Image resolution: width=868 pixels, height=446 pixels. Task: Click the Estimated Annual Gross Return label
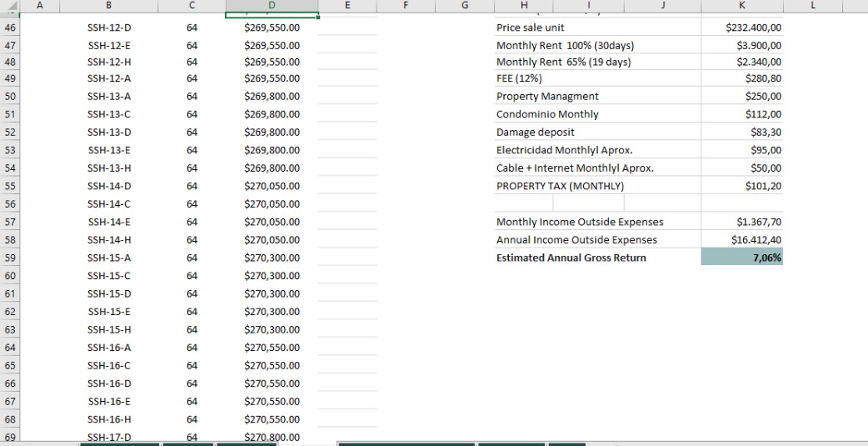click(x=571, y=258)
